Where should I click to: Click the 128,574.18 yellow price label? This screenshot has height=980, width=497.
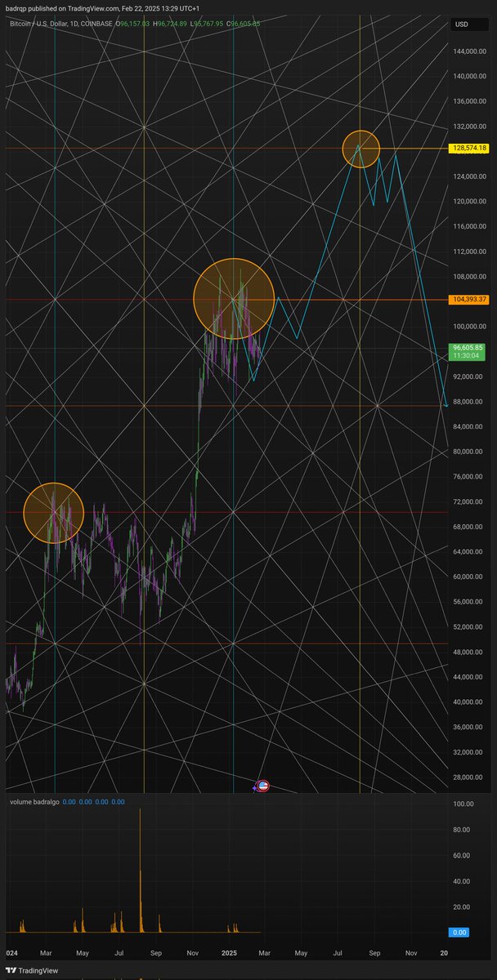469,148
